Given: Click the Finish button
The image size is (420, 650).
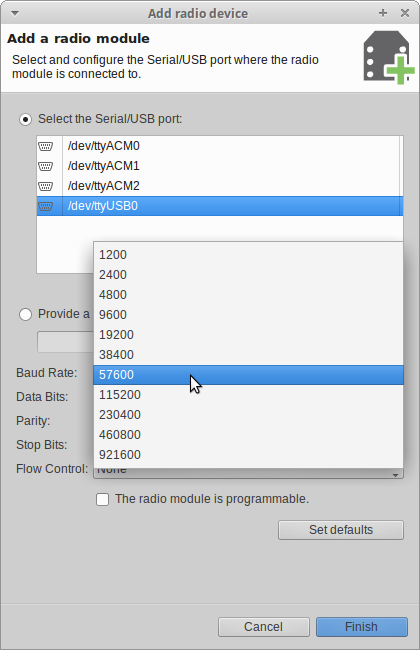Looking at the screenshot, I should (362, 627).
